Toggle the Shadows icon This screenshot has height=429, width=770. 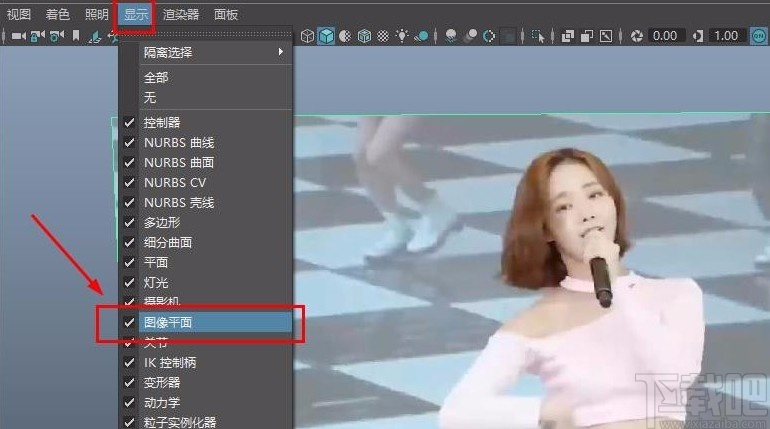[421, 36]
